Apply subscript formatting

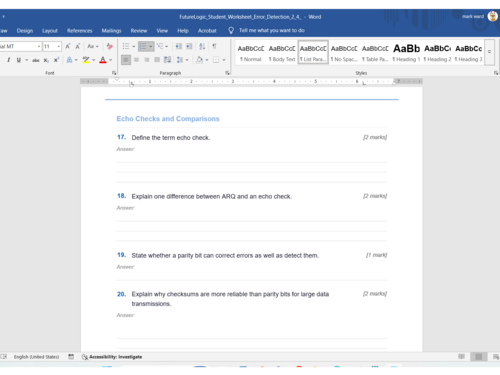click(x=46, y=60)
